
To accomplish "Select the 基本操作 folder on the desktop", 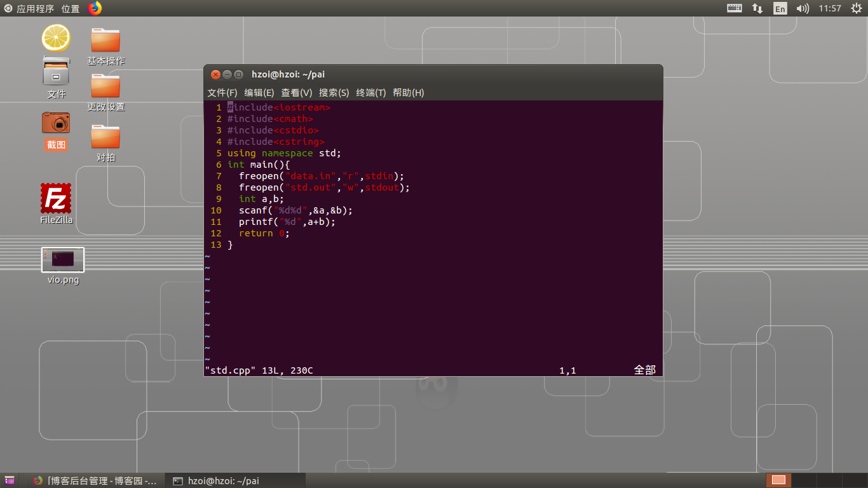I will 105,47.
